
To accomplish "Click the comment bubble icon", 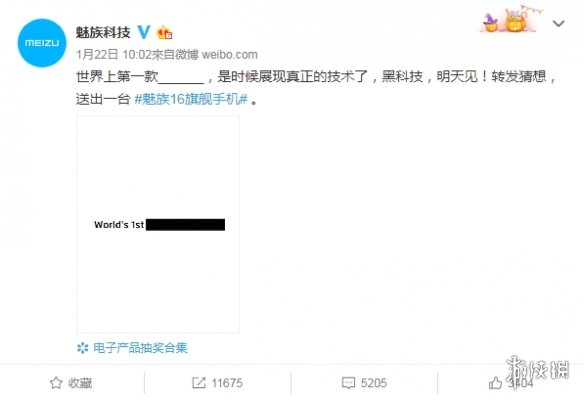I will [x=348, y=383].
